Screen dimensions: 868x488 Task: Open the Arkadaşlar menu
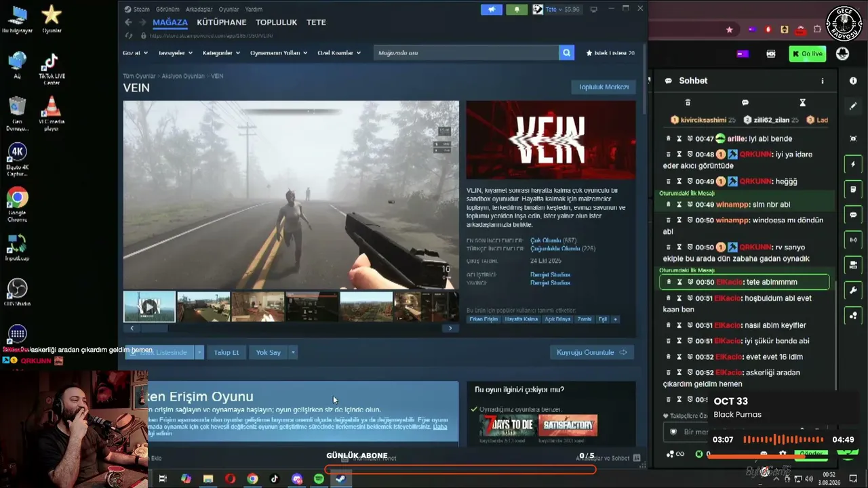coord(199,9)
